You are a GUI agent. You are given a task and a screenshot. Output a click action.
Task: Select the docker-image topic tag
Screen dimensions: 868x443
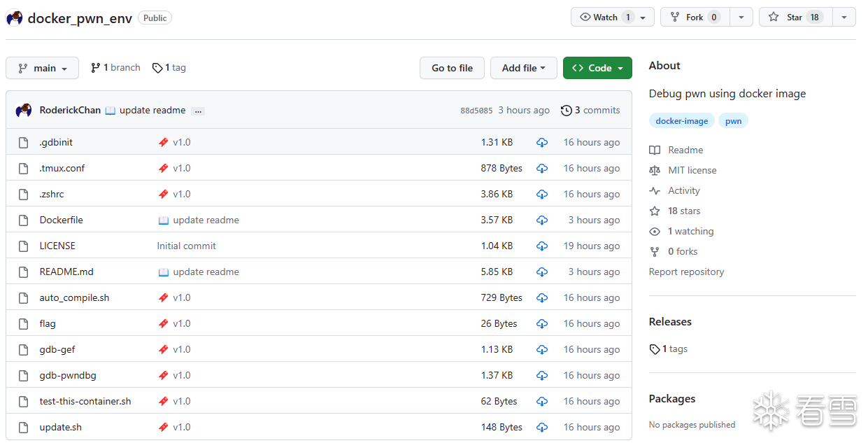(x=682, y=121)
